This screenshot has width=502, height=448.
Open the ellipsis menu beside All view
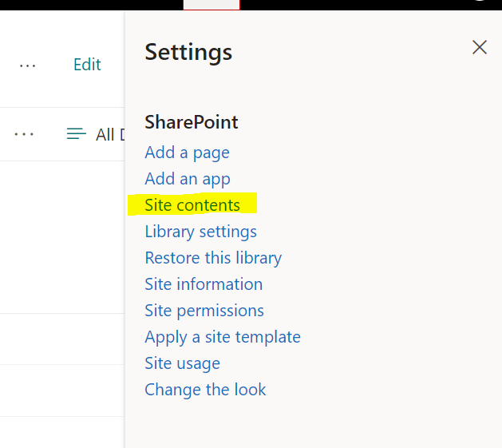24,134
